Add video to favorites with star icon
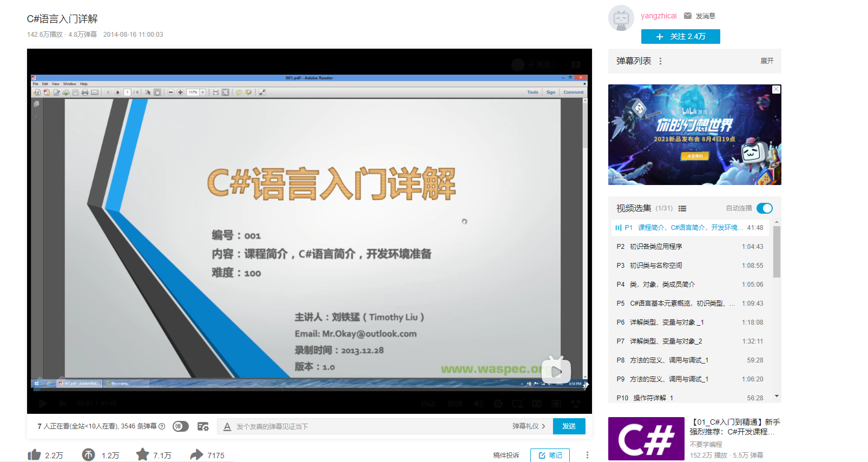868x462 pixels. (x=142, y=454)
